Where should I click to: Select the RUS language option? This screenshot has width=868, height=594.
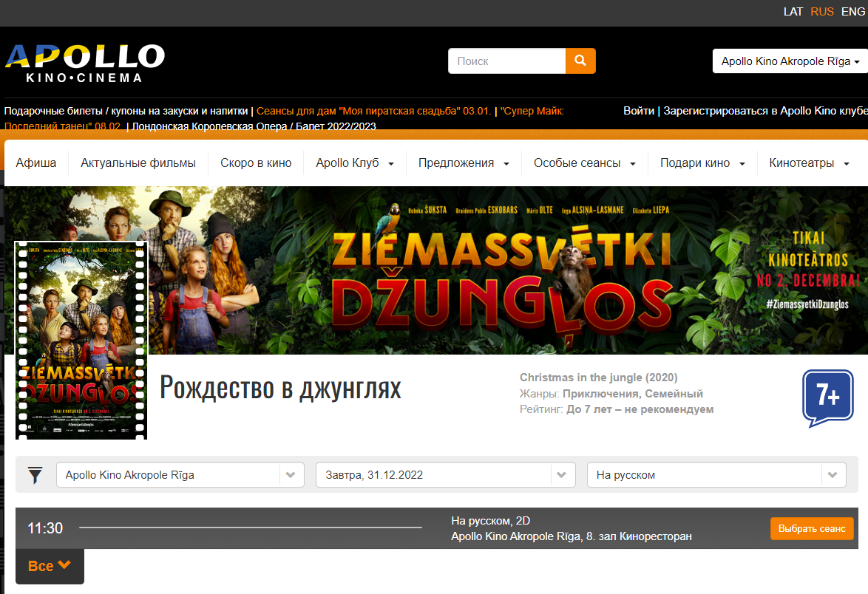pyautogui.click(x=822, y=12)
